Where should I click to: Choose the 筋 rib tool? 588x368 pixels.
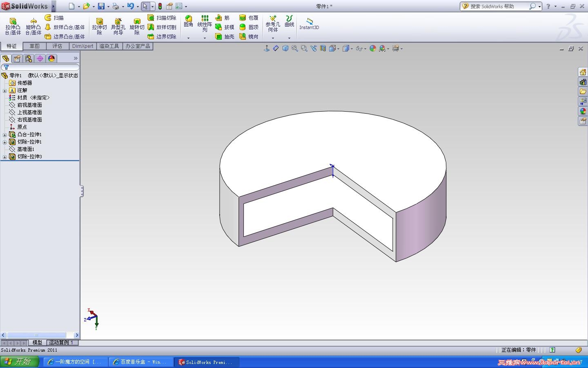click(x=222, y=18)
